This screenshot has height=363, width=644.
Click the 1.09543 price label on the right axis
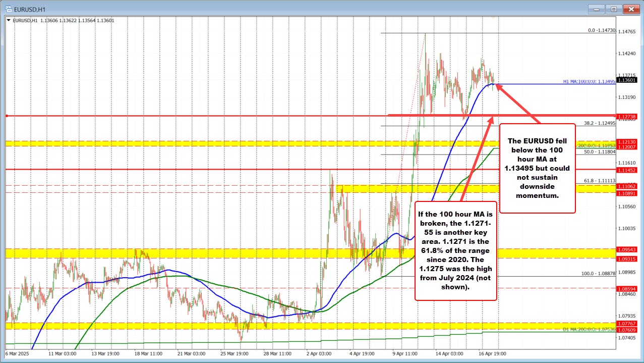(x=628, y=250)
